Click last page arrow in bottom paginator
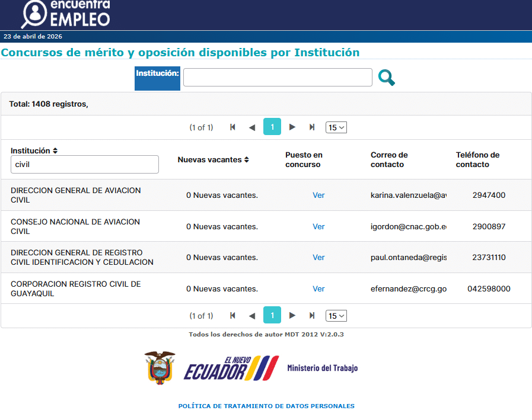532x420 pixels. click(312, 316)
